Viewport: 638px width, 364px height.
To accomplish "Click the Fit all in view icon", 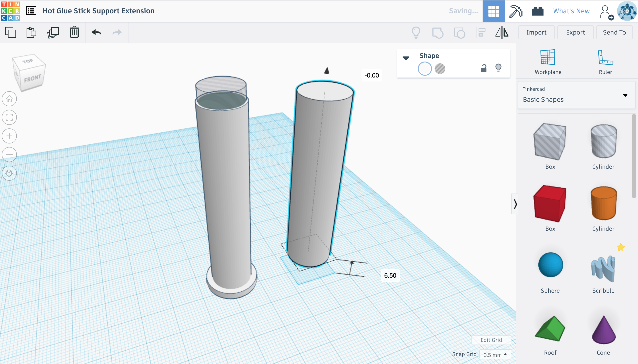I will [9, 118].
